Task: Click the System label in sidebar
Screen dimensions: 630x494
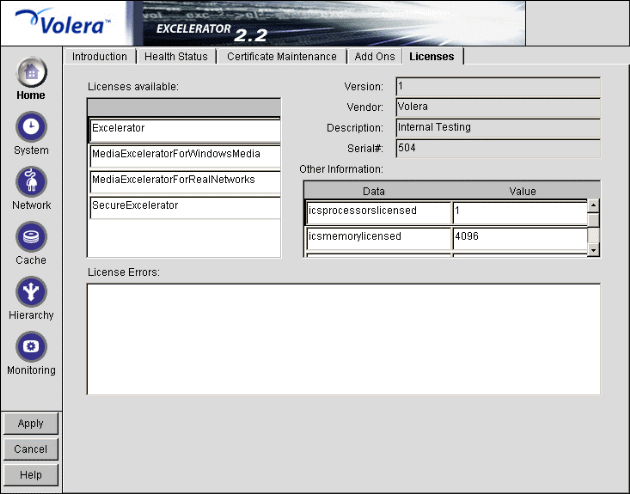Action: point(31,150)
